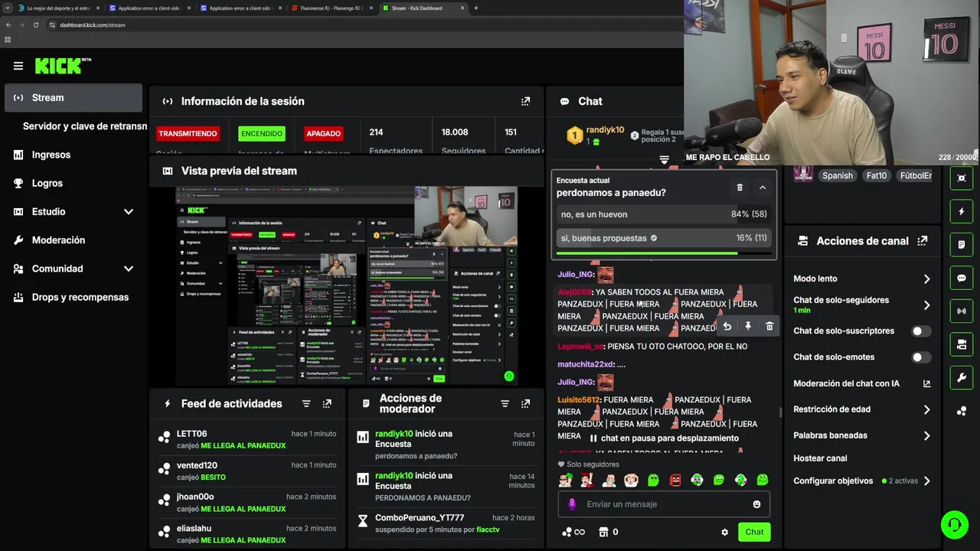Viewport: 980px width, 551px height.
Task: Pop out the Información de la sesión panel
Action: (x=525, y=101)
